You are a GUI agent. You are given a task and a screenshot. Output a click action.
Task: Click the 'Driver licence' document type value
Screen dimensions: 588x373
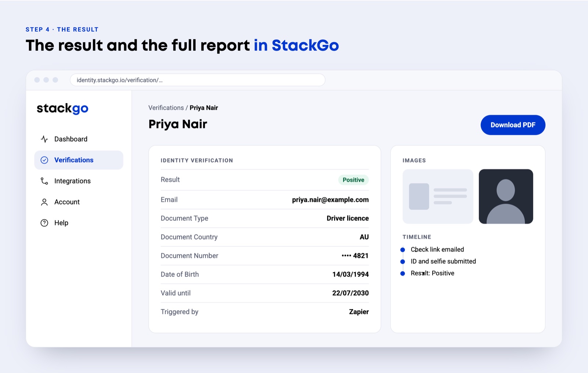tap(348, 218)
